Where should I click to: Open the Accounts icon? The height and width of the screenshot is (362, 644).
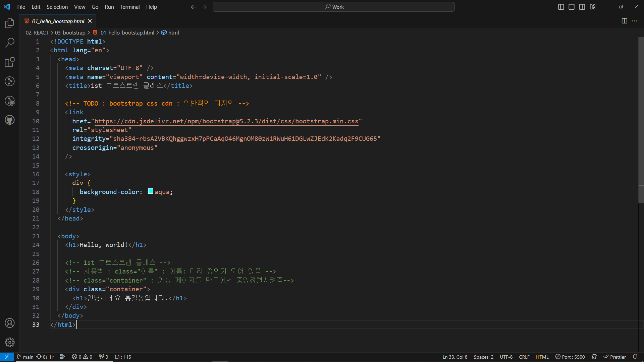point(10,323)
